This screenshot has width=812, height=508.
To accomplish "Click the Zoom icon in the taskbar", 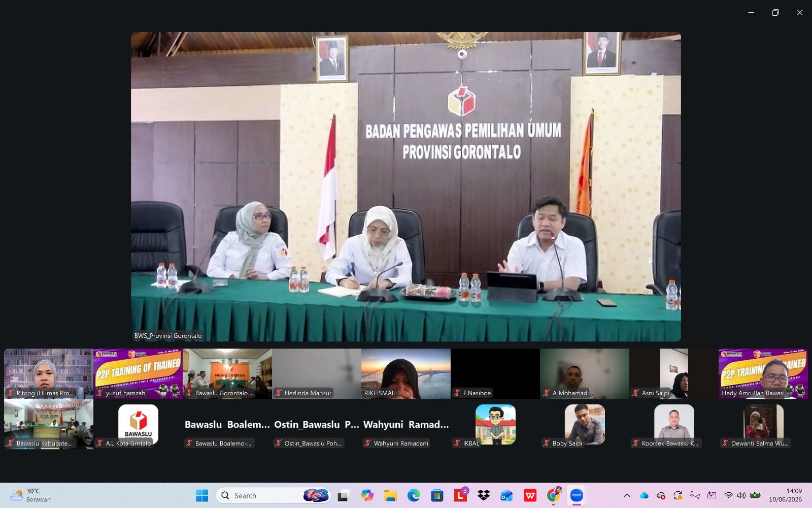I will coord(577,495).
